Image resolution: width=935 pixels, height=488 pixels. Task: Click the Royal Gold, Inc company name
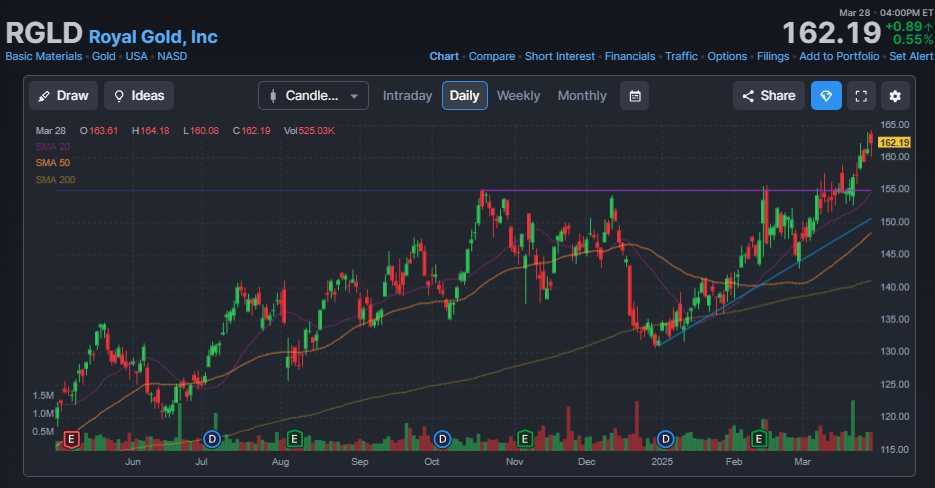[x=153, y=37]
